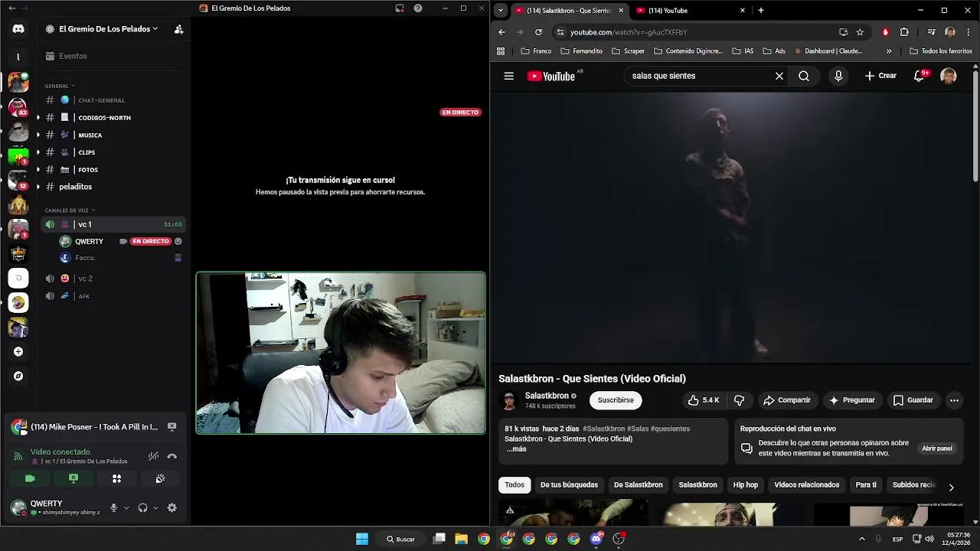Click QWERTY webcam video tile
The height and width of the screenshot is (551, 980).
341,353
